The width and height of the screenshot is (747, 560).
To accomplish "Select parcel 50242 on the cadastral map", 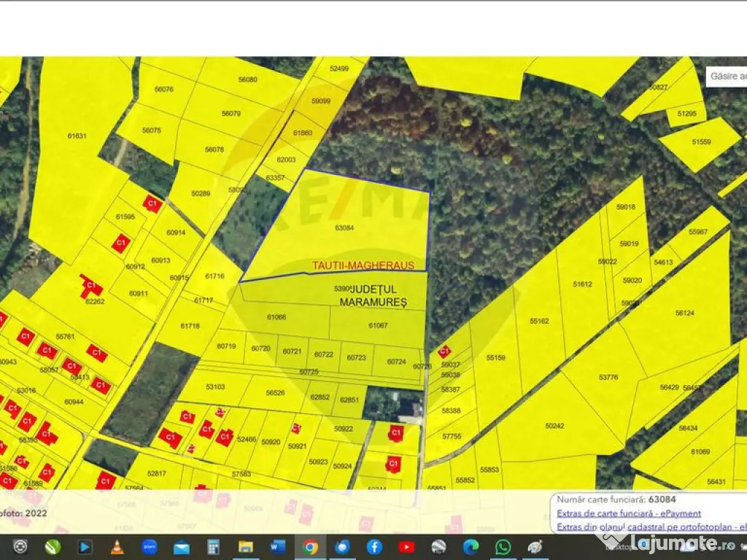I will (554, 426).
